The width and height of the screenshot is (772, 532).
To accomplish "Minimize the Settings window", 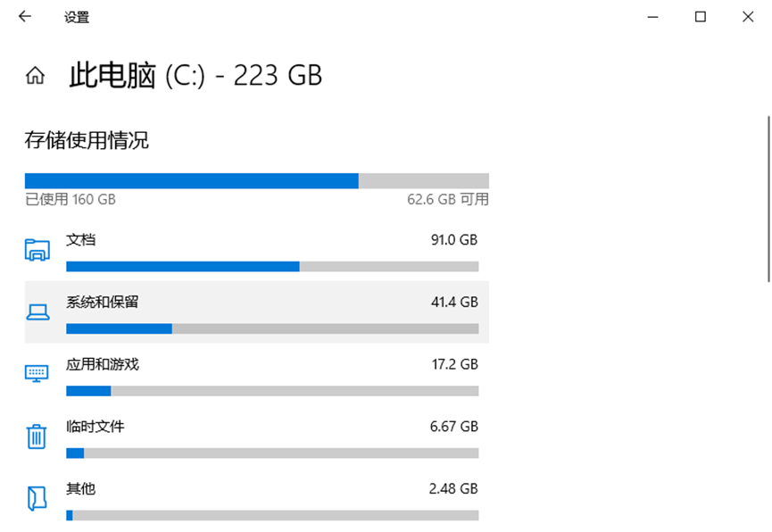I will [x=653, y=16].
